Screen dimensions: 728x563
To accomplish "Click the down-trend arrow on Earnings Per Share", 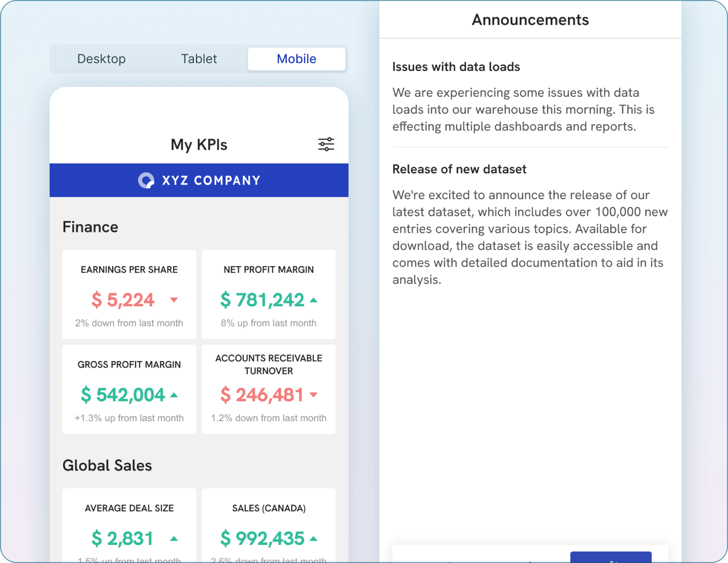I will point(174,300).
